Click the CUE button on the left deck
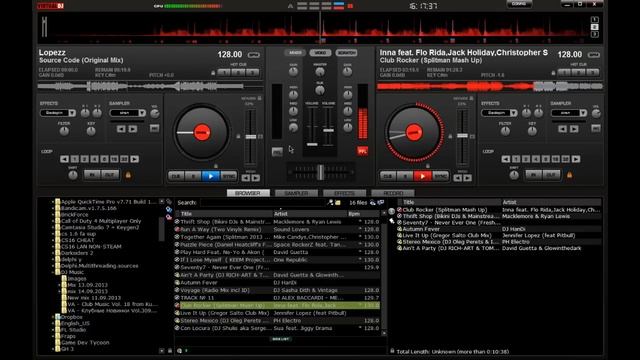This screenshot has height=360, width=640. pyautogui.click(x=176, y=176)
